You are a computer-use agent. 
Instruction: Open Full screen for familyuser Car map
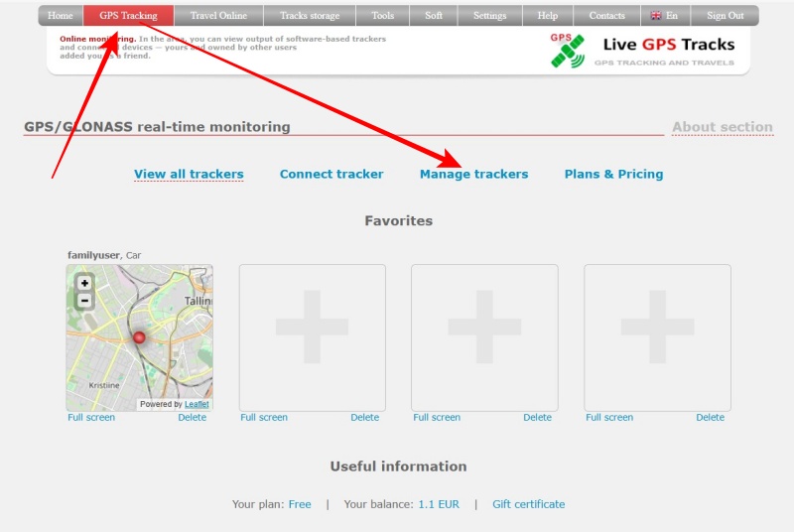click(91, 418)
